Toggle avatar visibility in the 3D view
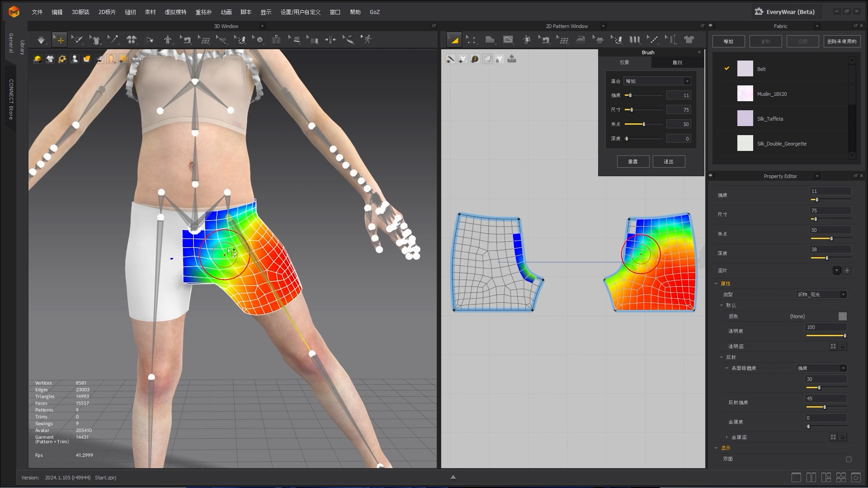The width and height of the screenshot is (868, 488). point(74,59)
